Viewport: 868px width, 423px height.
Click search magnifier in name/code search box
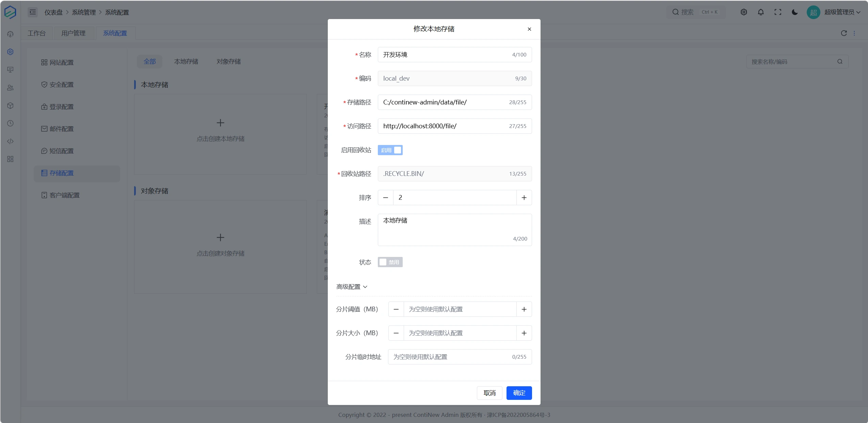[x=840, y=62]
